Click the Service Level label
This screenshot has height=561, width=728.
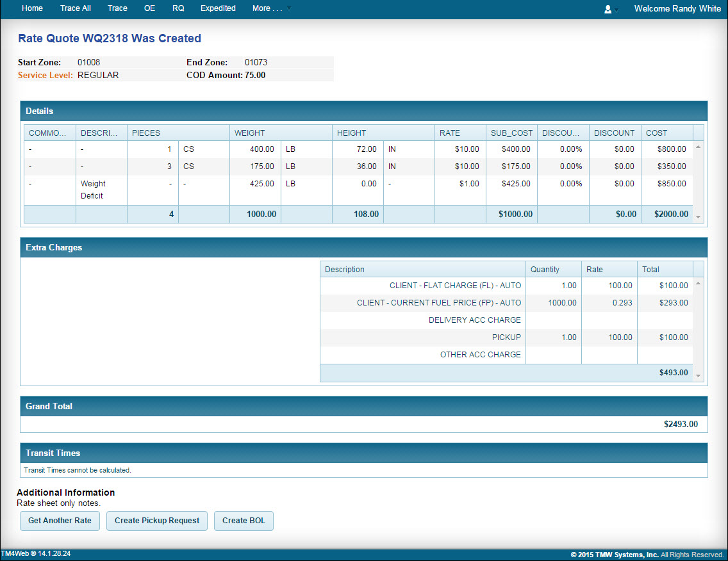point(45,75)
